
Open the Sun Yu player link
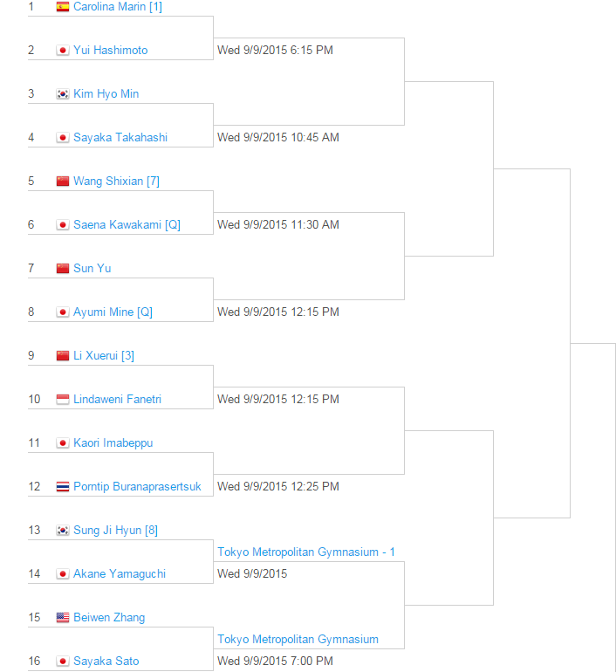click(92, 269)
